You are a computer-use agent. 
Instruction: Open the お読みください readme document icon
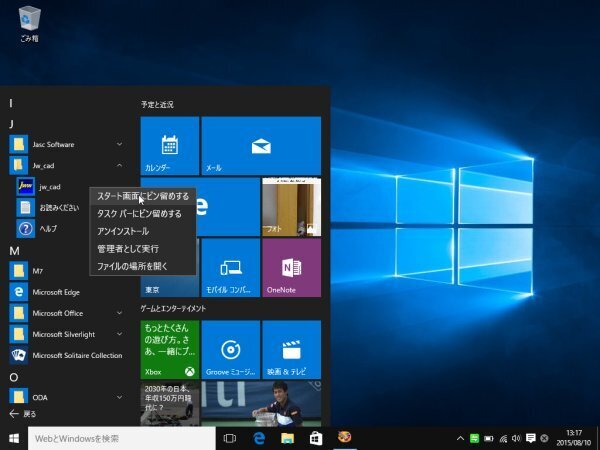pos(26,207)
